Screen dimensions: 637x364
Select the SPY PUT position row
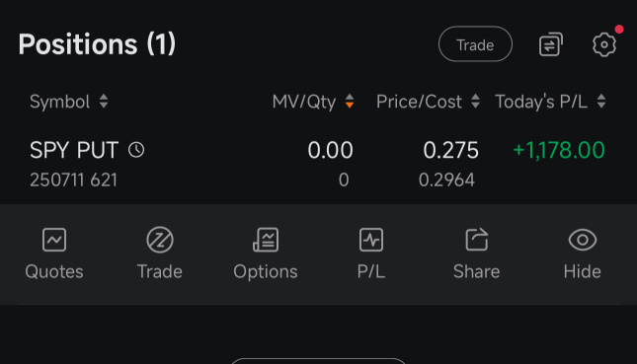pos(318,164)
